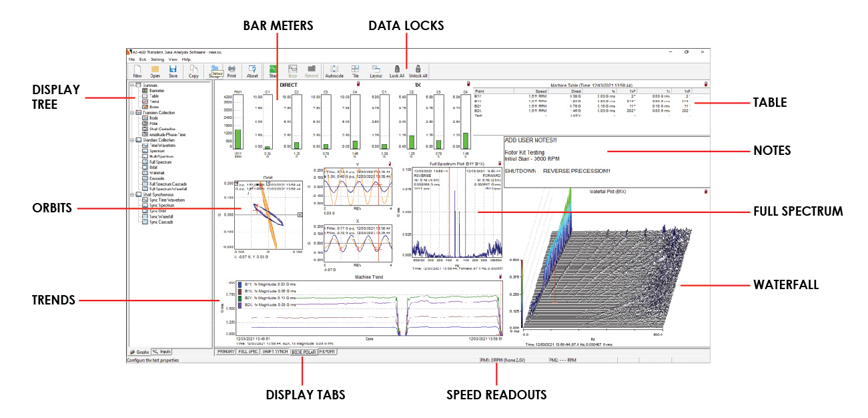
Task: Open the Help menu
Action: click(186, 59)
